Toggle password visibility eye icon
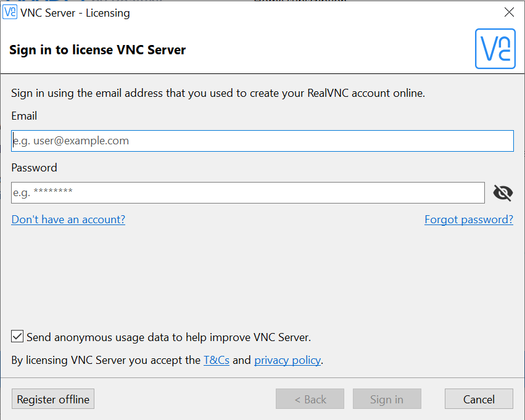 point(503,193)
